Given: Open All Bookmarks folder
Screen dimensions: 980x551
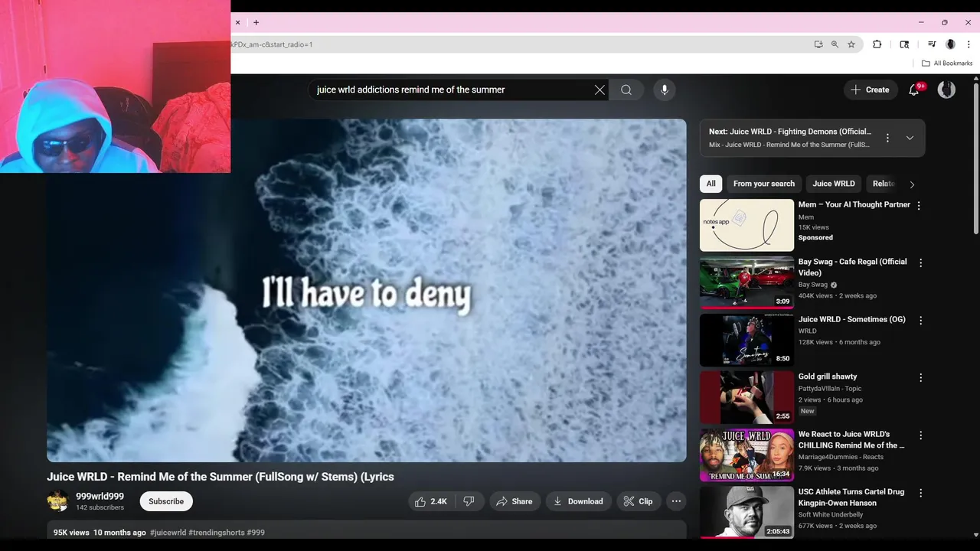Looking at the screenshot, I should click(x=947, y=64).
